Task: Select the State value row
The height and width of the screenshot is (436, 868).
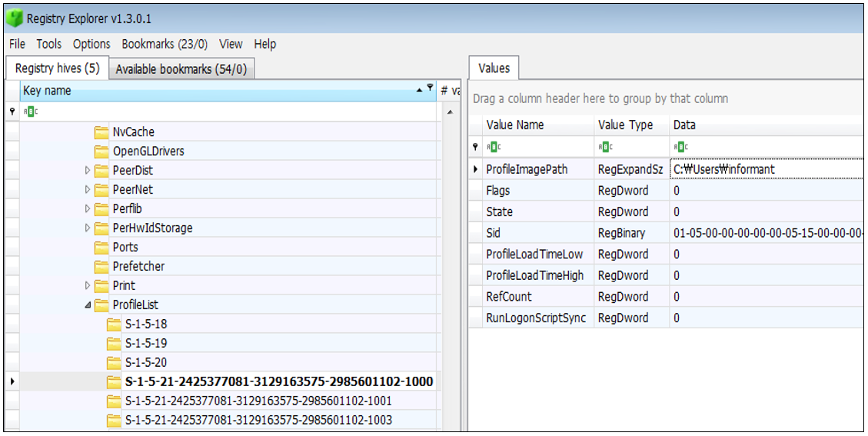Action: (666, 211)
